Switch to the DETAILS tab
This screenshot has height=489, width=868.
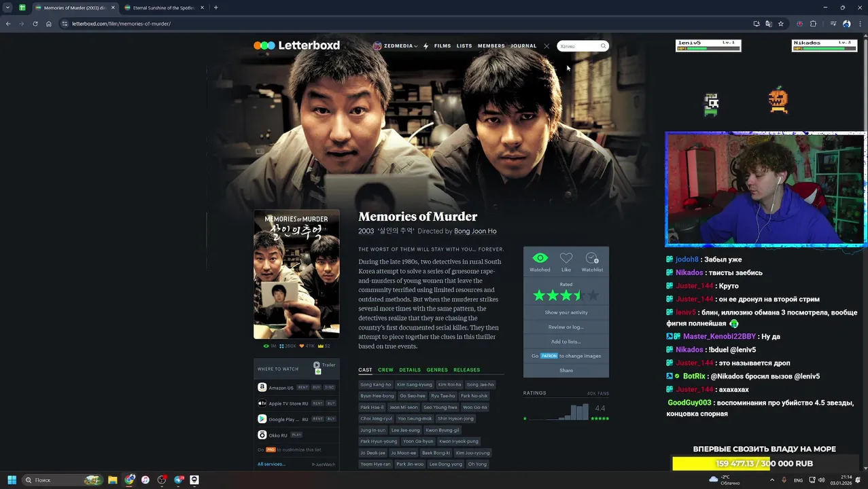[410, 370]
